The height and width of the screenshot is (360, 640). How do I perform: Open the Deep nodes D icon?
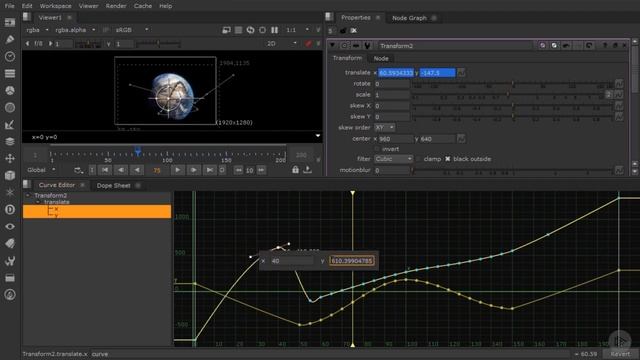[10, 209]
